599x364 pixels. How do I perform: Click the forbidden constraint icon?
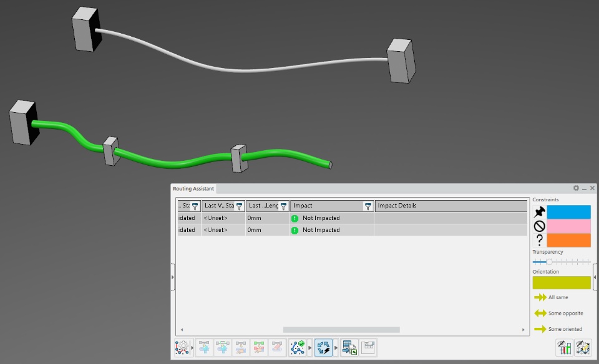coord(539,226)
